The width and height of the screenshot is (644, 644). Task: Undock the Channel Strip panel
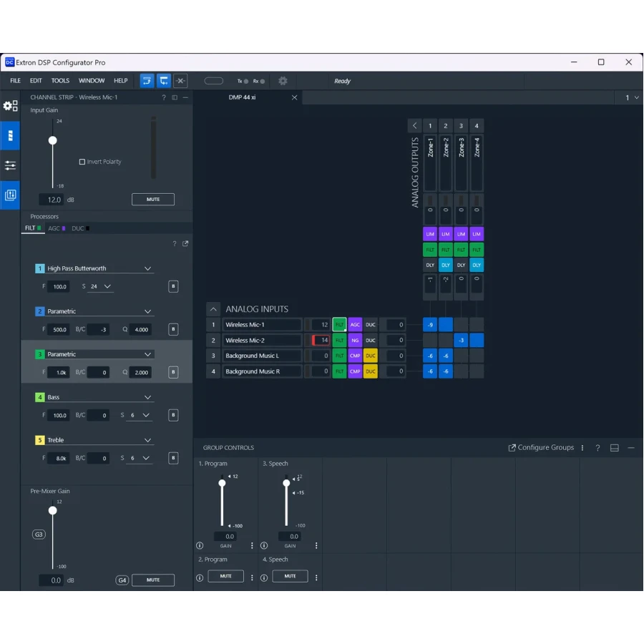click(175, 97)
